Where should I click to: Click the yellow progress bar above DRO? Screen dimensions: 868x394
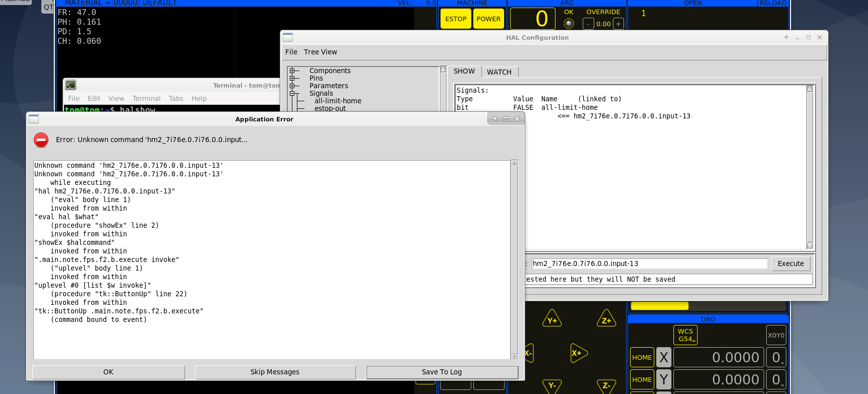(x=659, y=306)
